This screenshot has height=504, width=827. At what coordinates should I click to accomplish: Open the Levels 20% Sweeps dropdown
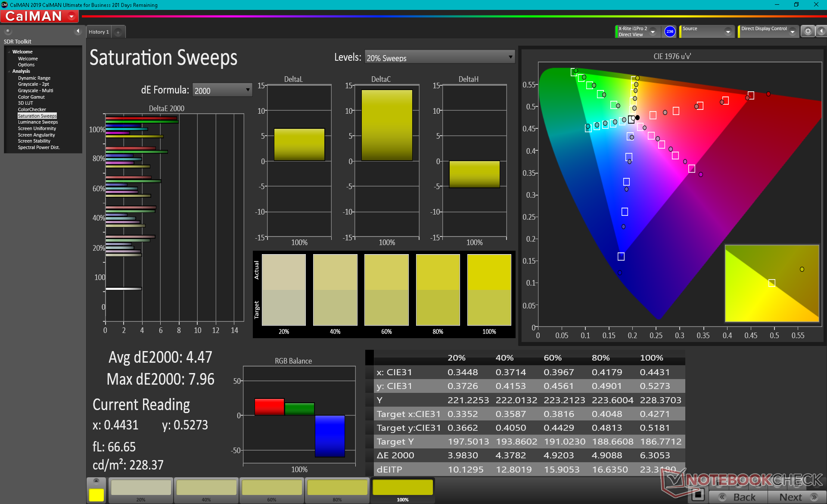pos(439,57)
